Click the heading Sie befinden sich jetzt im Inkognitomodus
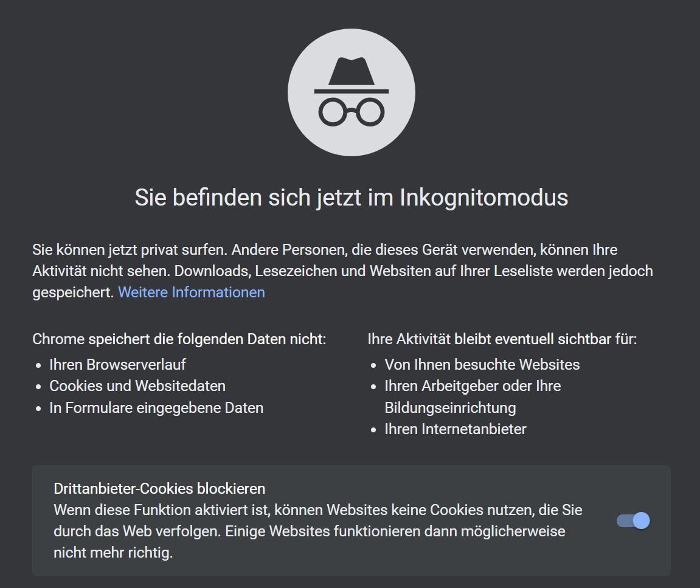This screenshot has width=700, height=588. tap(352, 198)
